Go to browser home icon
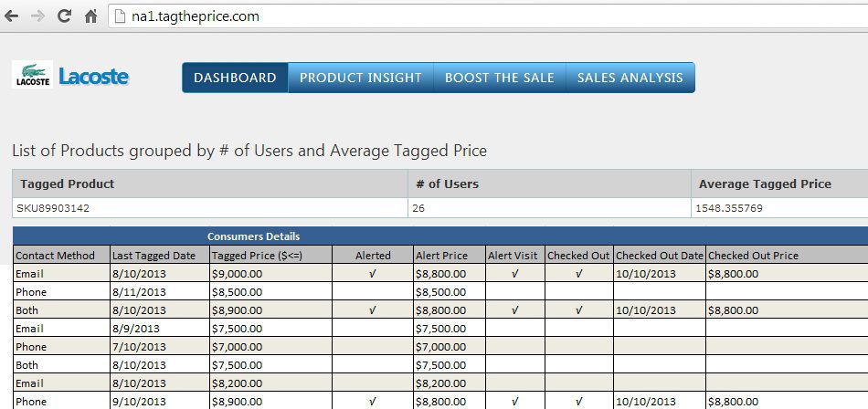The image size is (868, 409). (90, 16)
